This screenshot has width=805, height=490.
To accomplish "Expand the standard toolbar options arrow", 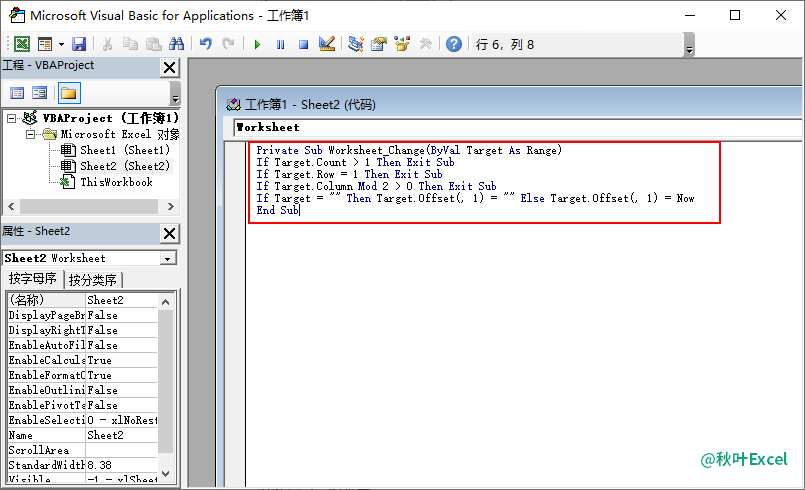I will 690,45.
